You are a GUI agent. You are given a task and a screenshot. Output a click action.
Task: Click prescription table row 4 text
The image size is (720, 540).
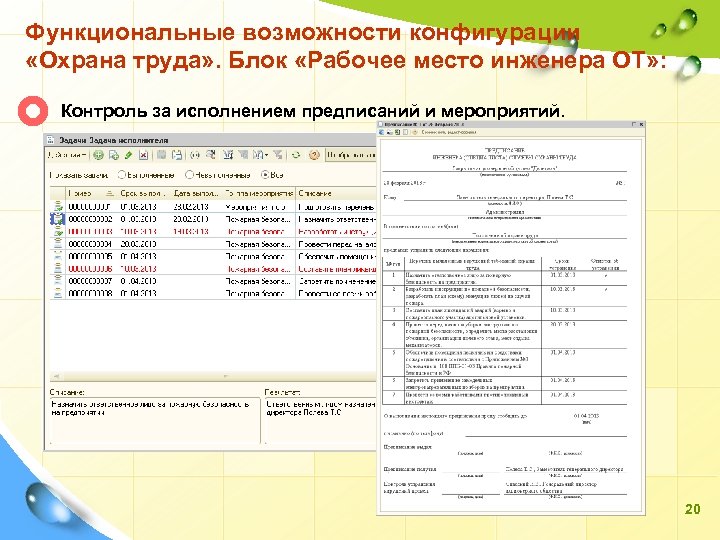pos(472,334)
